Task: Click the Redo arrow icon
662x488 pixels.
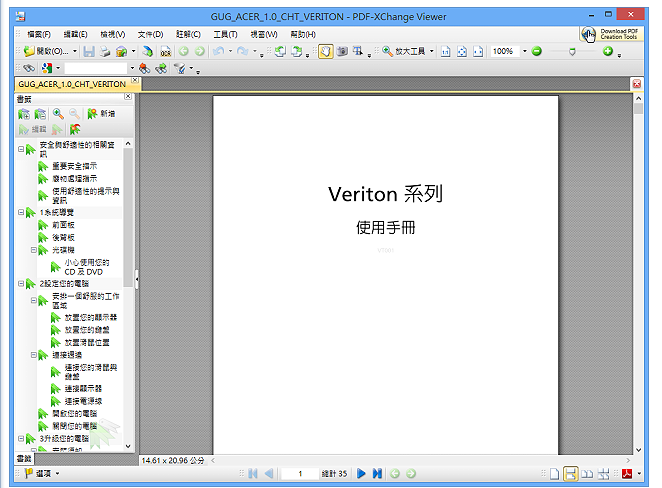Action: pos(243,52)
